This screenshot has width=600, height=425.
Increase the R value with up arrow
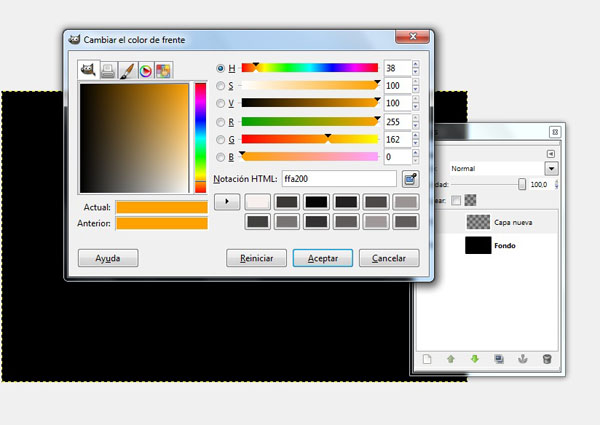[x=416, y=118]
